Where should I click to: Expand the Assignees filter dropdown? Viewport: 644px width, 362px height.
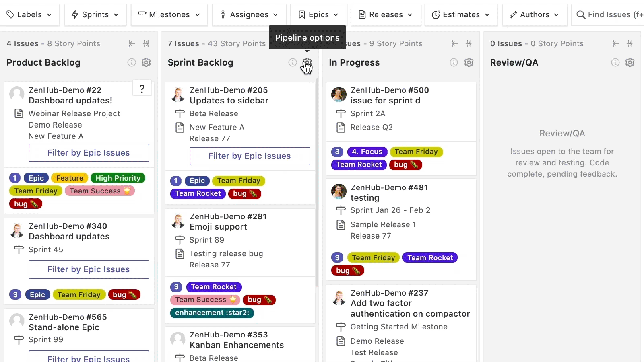pos(250,15)
